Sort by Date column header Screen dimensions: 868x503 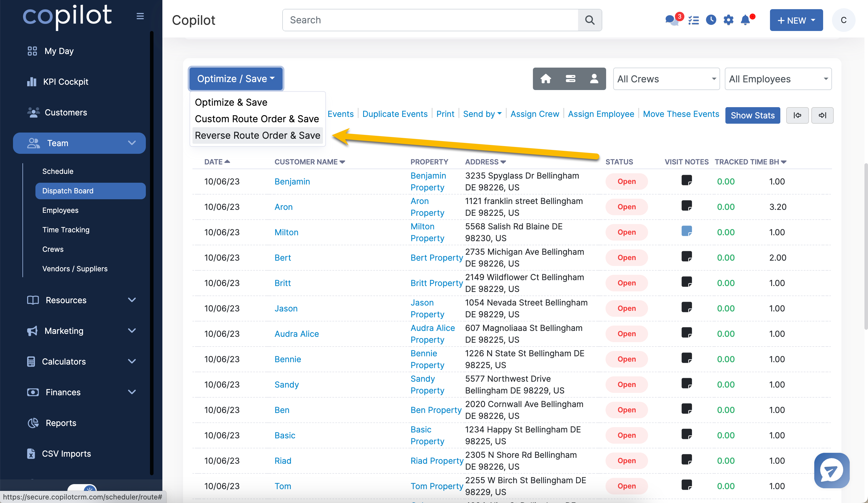217,162
